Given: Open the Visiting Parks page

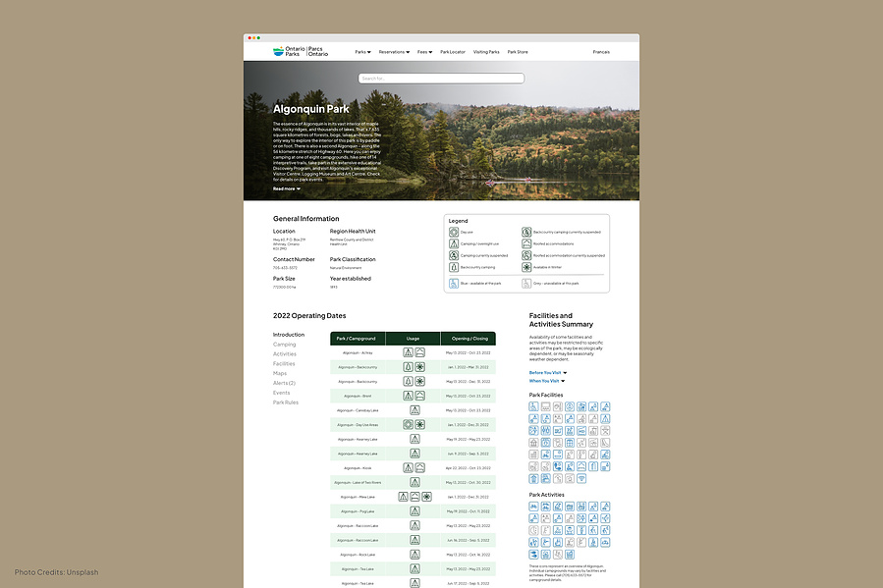Looking at the screenshot, I should (x=486, y=52).
